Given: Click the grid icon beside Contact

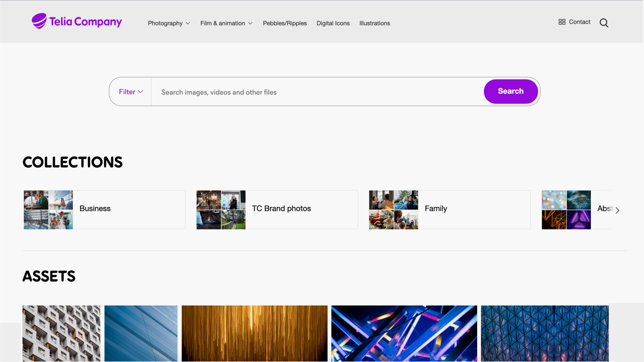Looking at the screenshot, I should point(562,22).
